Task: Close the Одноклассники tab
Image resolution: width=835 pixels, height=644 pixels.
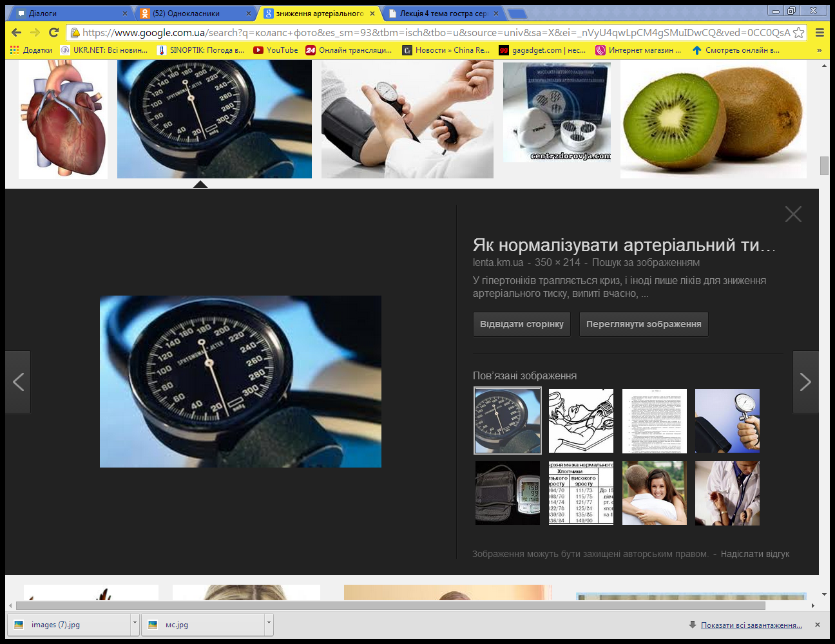Action: 249,13
